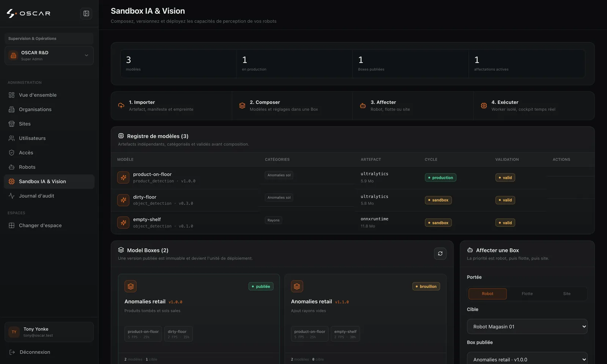607x364 pixels.
Task: Click the Vue d'ensemble grid icon
Action: pos(12,95)
